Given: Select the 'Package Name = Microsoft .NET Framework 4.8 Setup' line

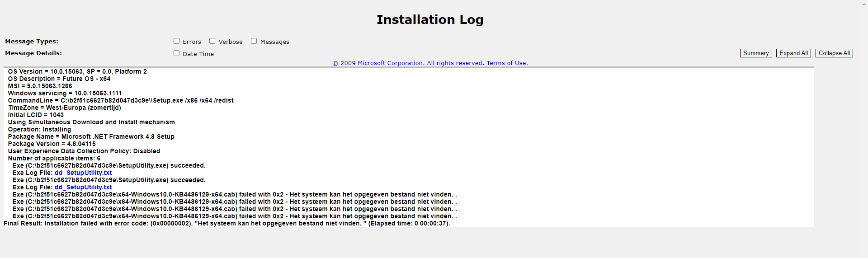Looking at the screenshot, I should pos(91,136).
